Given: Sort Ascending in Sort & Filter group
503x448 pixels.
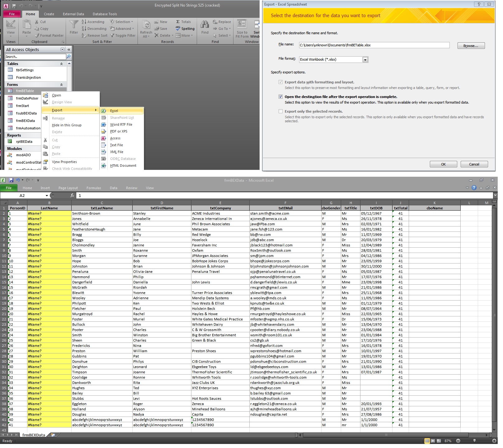Looking at the screenshot, I should pos(93,22).
